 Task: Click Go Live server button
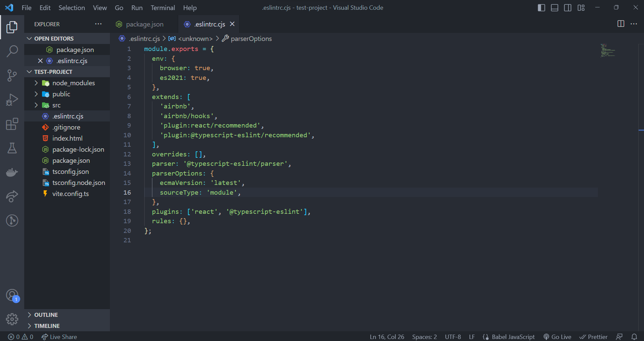557,337
